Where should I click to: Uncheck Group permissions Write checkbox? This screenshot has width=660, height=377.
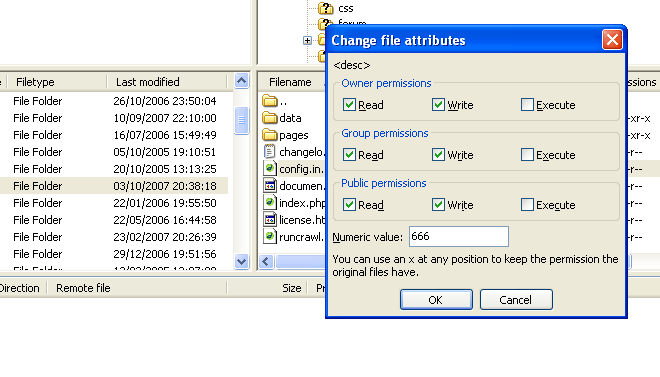point(438,155)
